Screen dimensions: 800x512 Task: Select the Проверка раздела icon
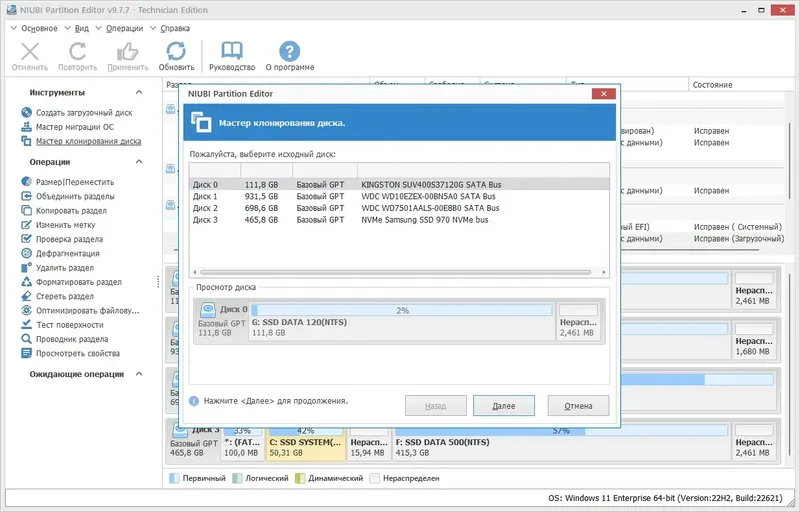[x=27, y=239]
